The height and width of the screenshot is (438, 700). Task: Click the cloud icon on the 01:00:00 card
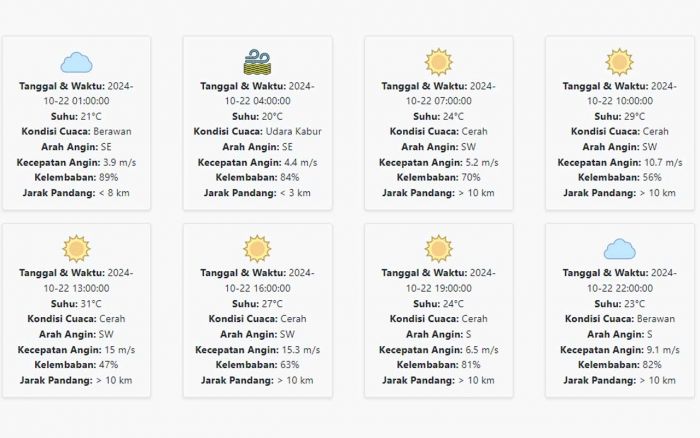(76, 63)
